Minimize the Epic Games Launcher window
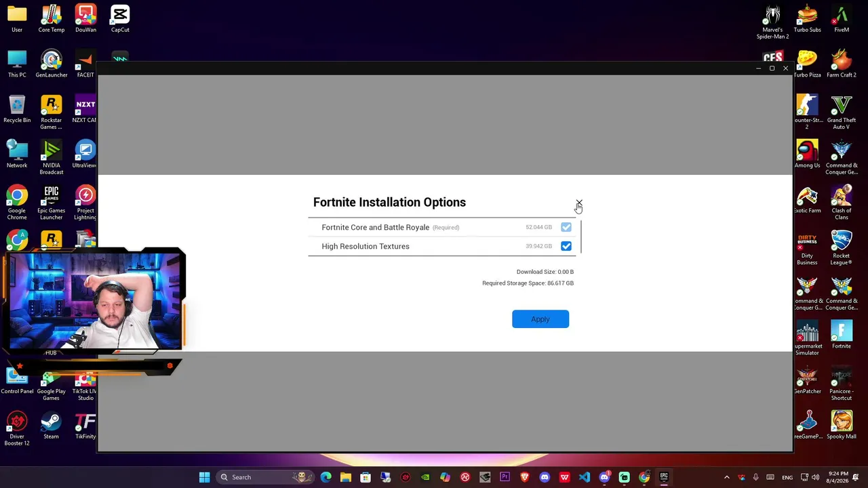 pyautogui.click(x=758, y=68)
